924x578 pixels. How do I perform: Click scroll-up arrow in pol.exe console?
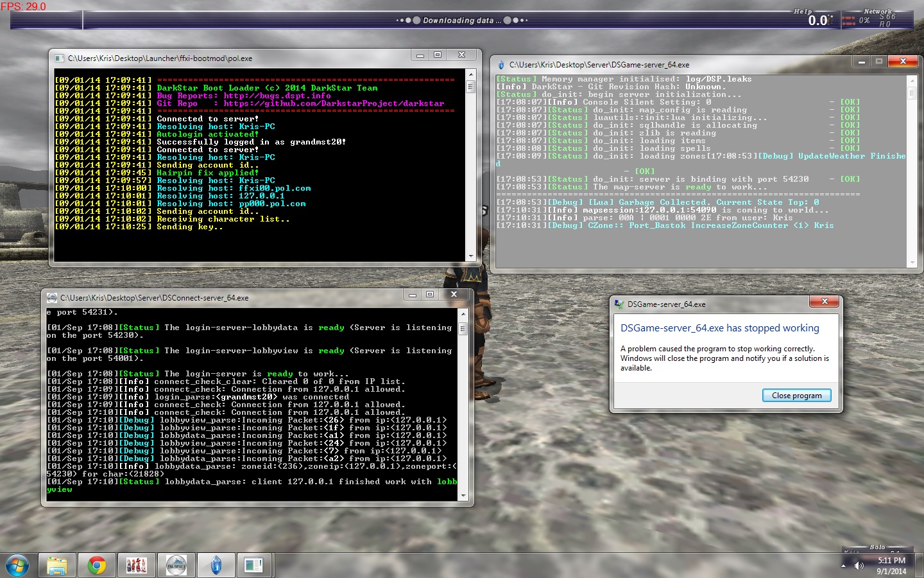(470, 74)
